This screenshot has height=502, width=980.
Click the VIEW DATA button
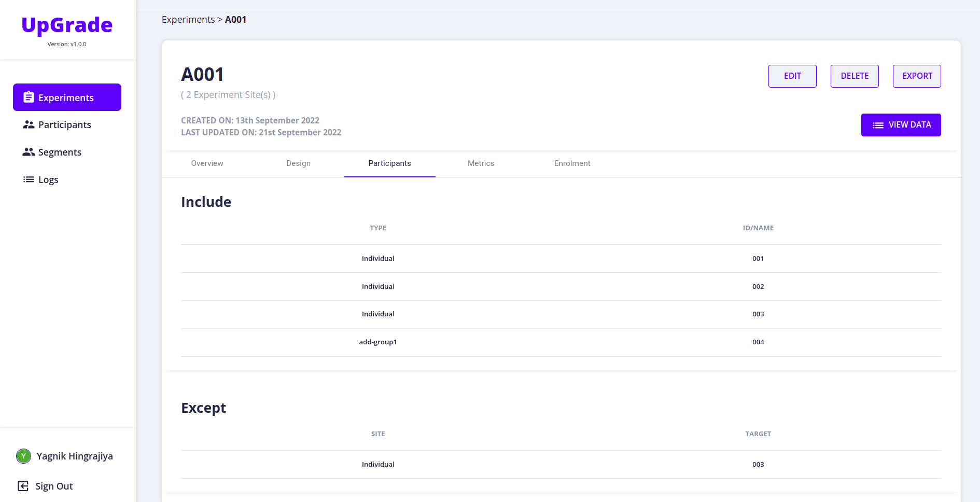click(x=901, y=124)
